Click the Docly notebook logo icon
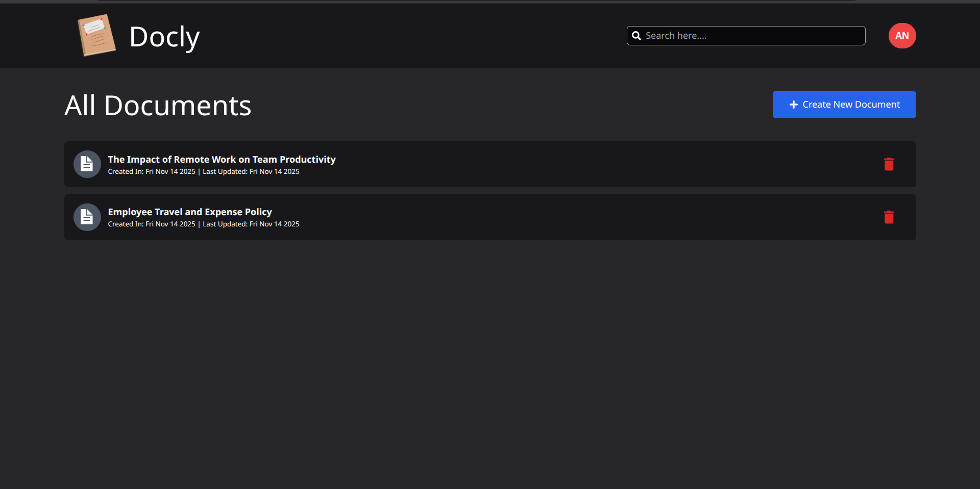Viewport: 980px width, 489px height. 96,35
